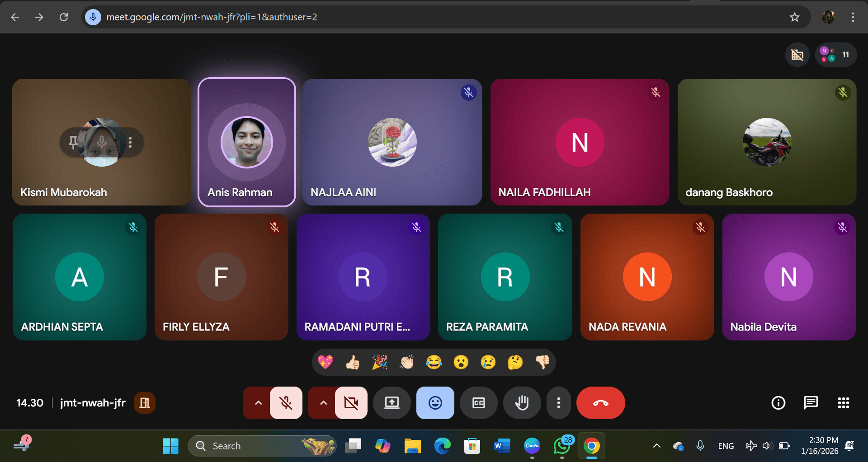The height and width of the screenshot is (462, 868).
Task: Open the meeting details info icon
Action: pyautogui.click(x=778, y=403)
